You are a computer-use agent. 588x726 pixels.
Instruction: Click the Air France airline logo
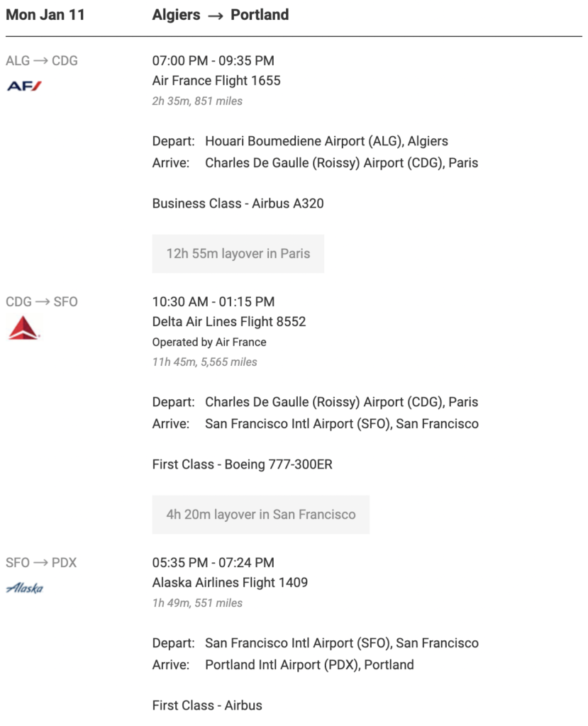pyautogui.click(x=24, y=86)
